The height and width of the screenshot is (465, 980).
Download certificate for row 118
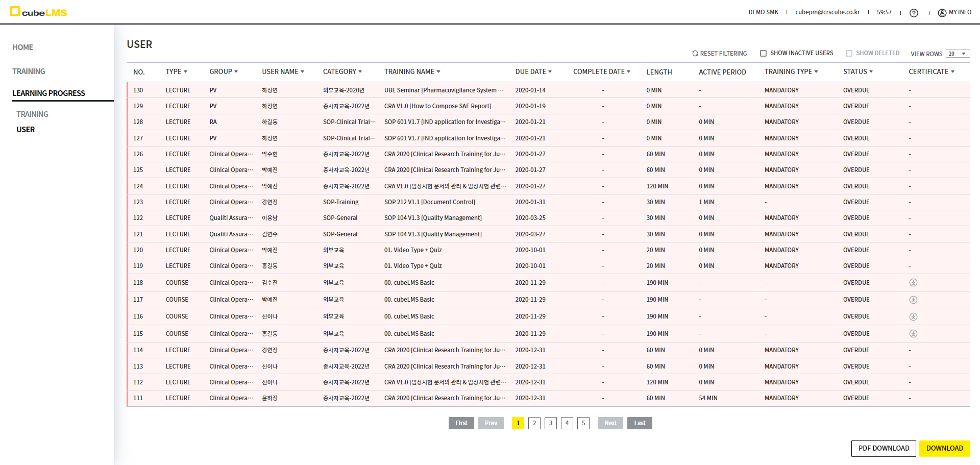point(913,283)
